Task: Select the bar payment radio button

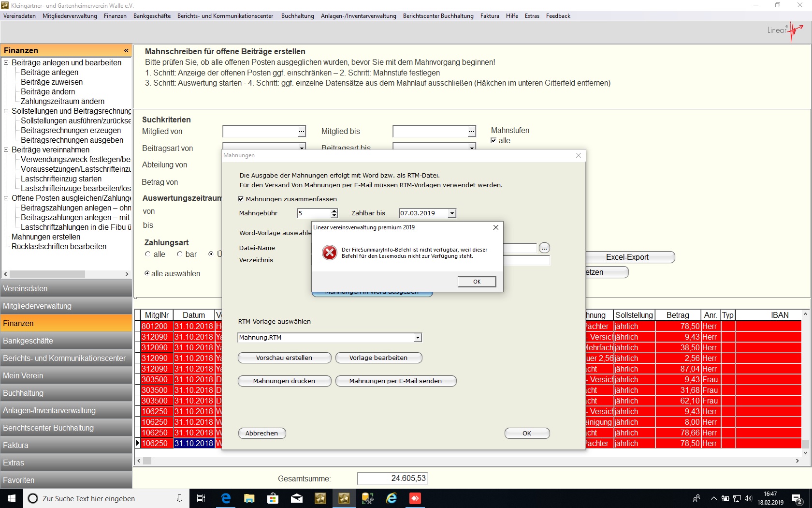Action: [179, 254]
